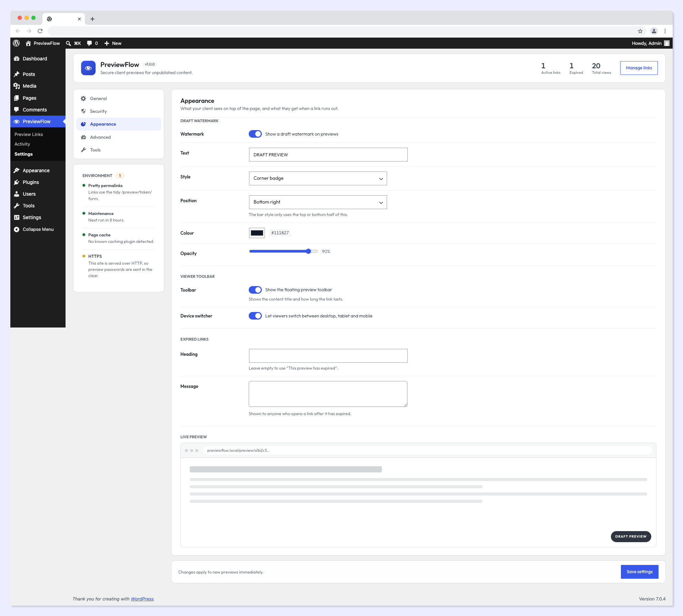Click the Posts pushpin icon

point(17,74)
